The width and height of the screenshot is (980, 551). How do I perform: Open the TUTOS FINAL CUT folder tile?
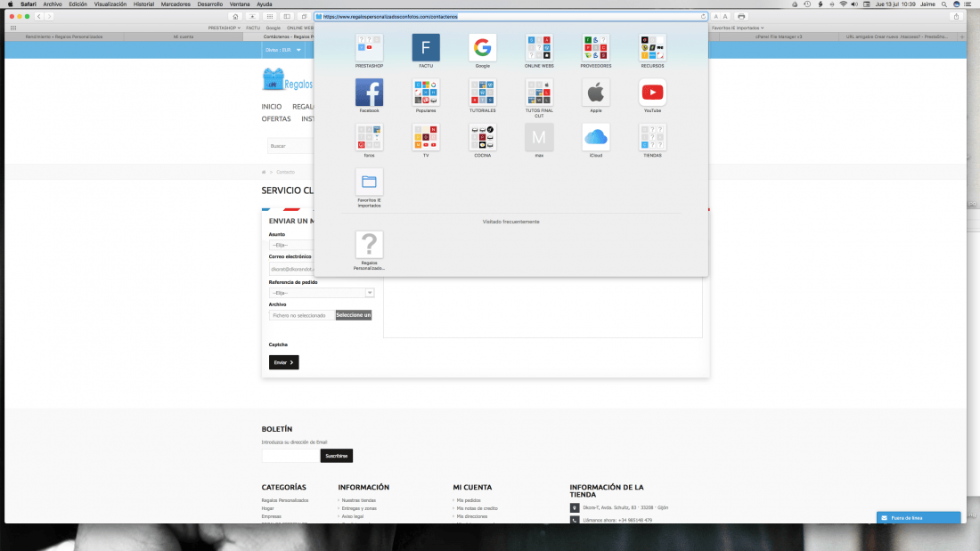tap(539, 93)
